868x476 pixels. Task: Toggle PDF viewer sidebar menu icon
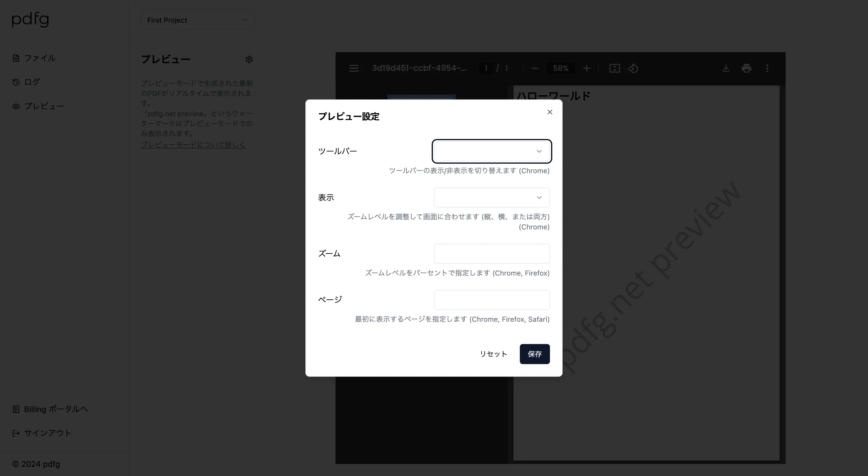(x=353, y=68)
